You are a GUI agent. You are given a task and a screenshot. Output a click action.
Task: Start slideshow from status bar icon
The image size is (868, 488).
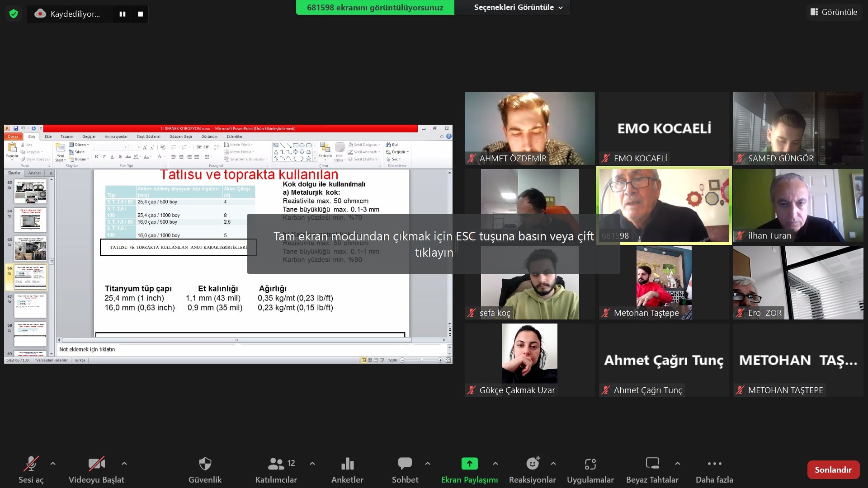coord(382,360)
